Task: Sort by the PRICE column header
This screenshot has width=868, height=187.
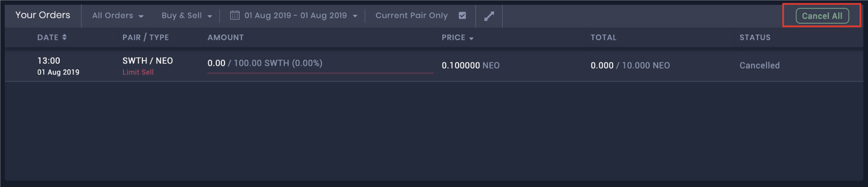Action: 453,38
